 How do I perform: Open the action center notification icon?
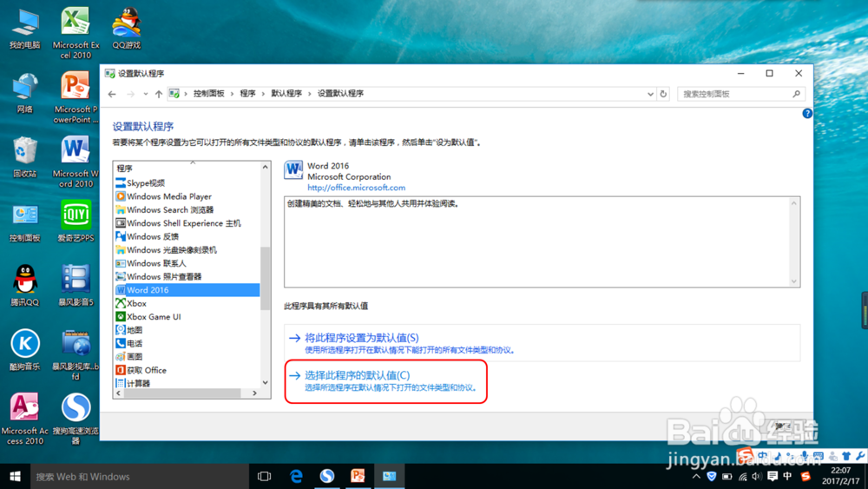point(773,476)
